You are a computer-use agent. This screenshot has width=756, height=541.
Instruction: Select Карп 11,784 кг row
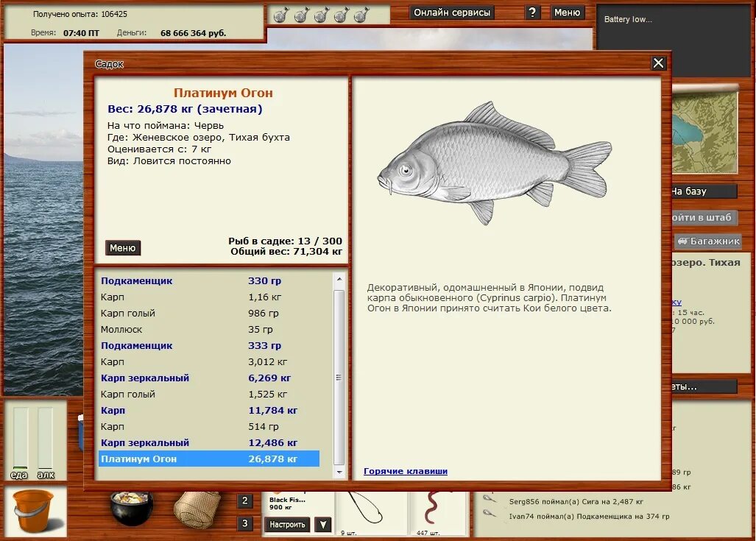209,410
